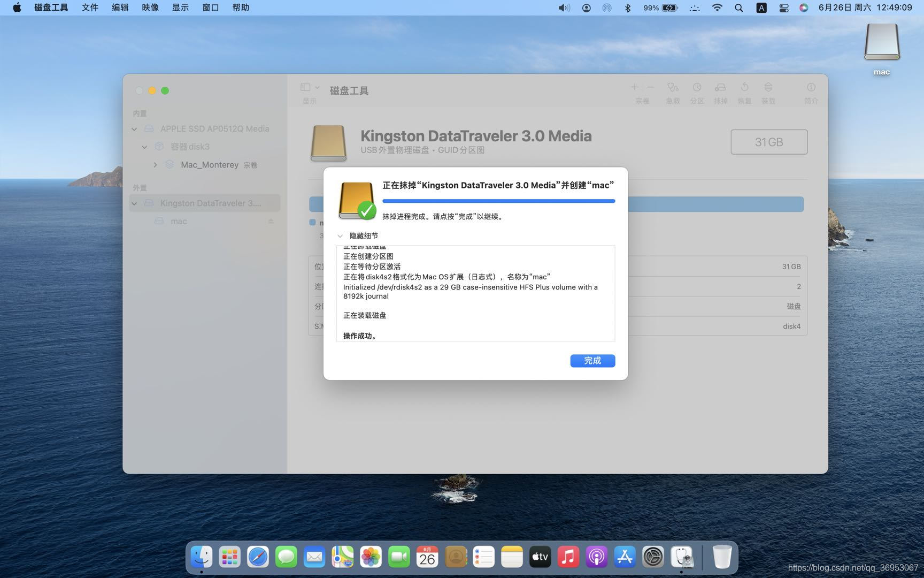
Task: Open the Wi-Fi menu bar icon
Action: pos(717,7)
